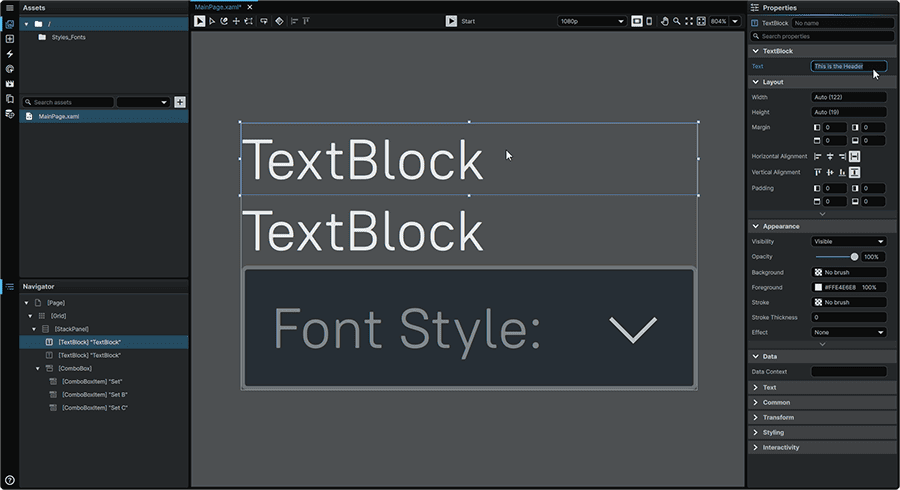This screenshot has width=900, height=490.
Task: Collapse the ComboBox node in Navigator
Action: point(38,368)
